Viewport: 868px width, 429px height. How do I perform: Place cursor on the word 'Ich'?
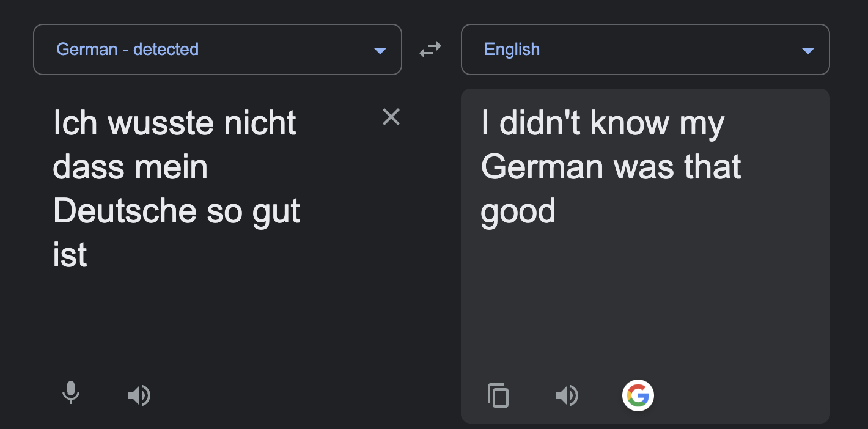pyautogui.click(x=75, y=123)
